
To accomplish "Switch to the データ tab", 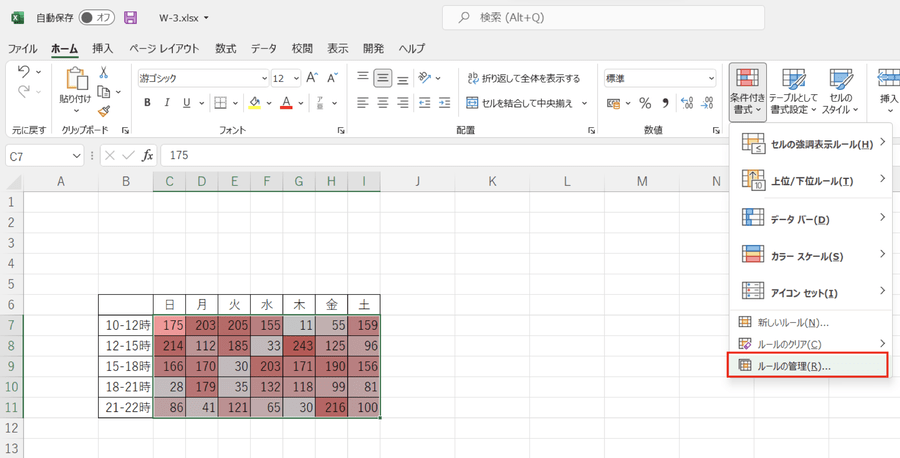I will [x=263, y=48].
